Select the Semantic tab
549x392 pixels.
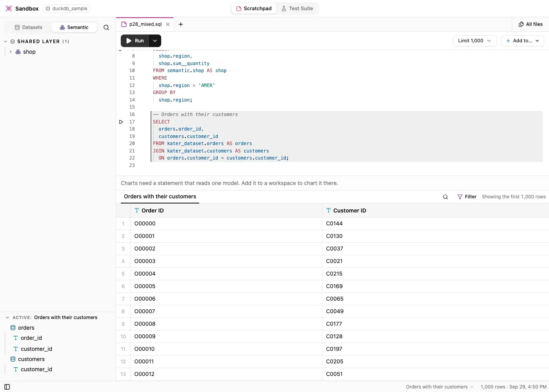[x=74, y=27]
